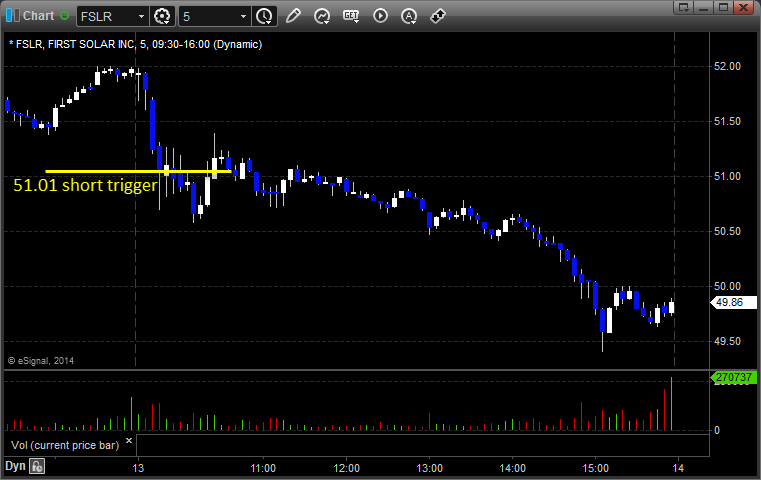Image resolution: width=761 pixels, height=480 pixels.
Task: Toggle the Dyn scaling label
Action: (x=15, y=466)
